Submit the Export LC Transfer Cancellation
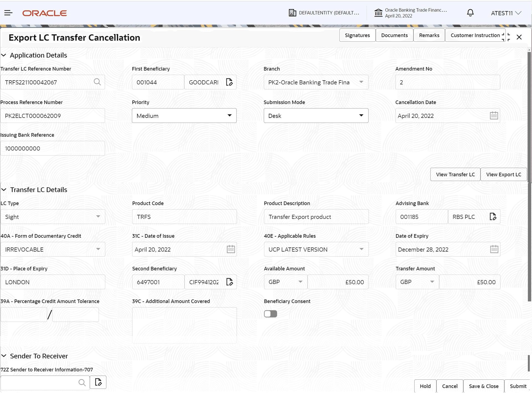 pos(518,386)
